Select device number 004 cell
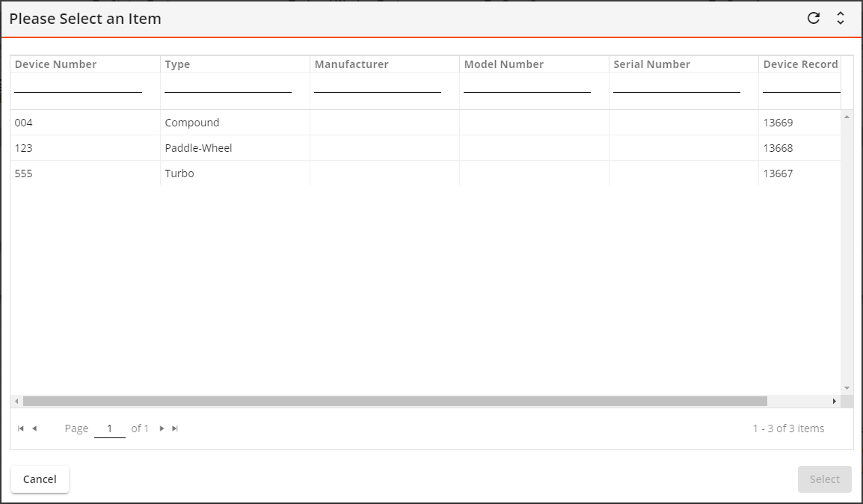Viewport: 863px width, 504px height. click(x=85, y=123)
